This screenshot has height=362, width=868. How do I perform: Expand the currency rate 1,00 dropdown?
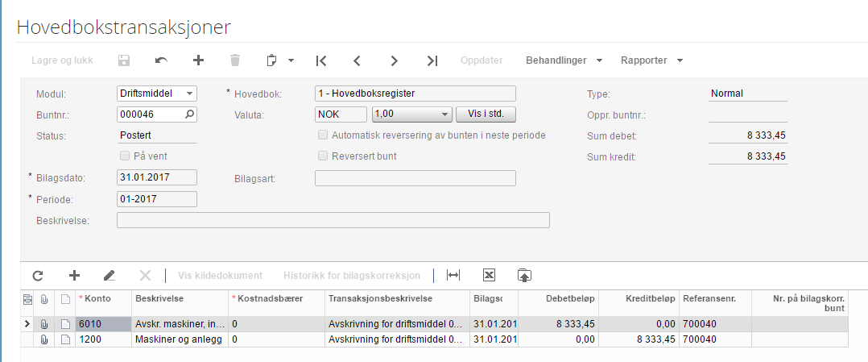(x=444, y=114)
